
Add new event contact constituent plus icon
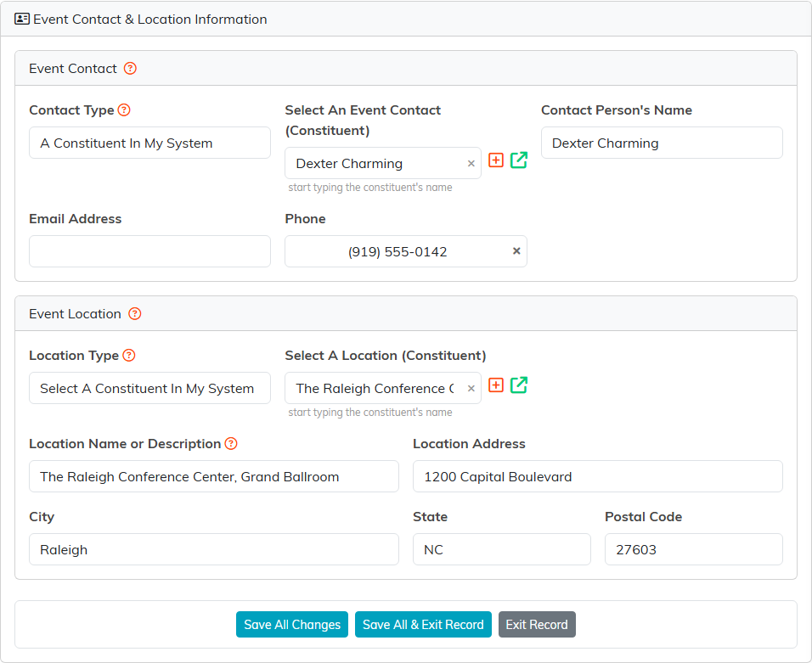click(x=496, y=160)
